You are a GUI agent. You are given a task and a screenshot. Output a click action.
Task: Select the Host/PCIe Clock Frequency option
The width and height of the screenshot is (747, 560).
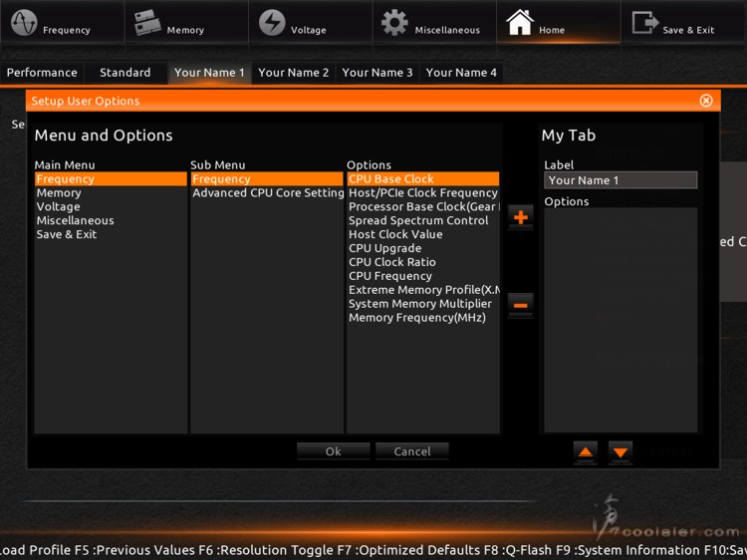(x=423, y=193)
